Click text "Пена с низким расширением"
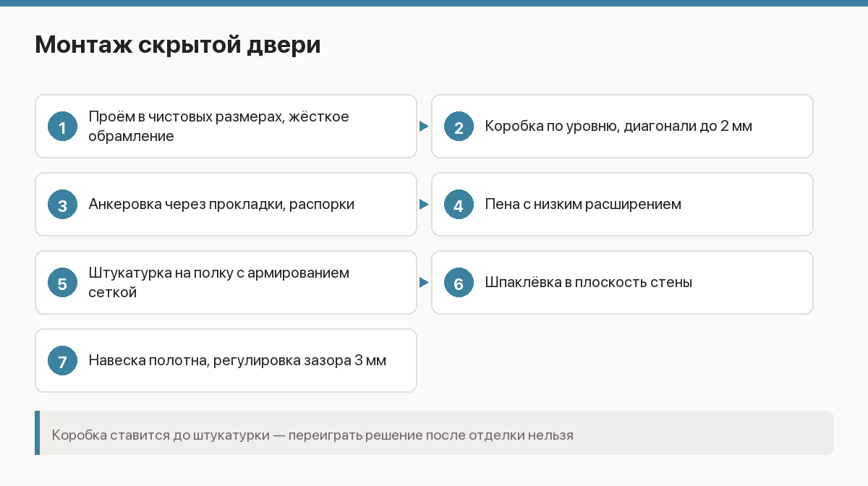 (x=583, y=205)
